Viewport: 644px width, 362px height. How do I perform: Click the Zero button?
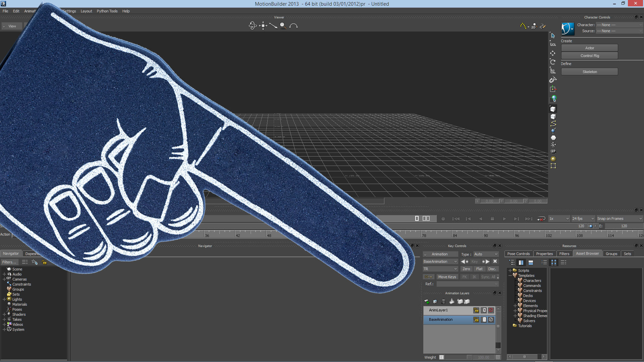click(x=466, y=269)
